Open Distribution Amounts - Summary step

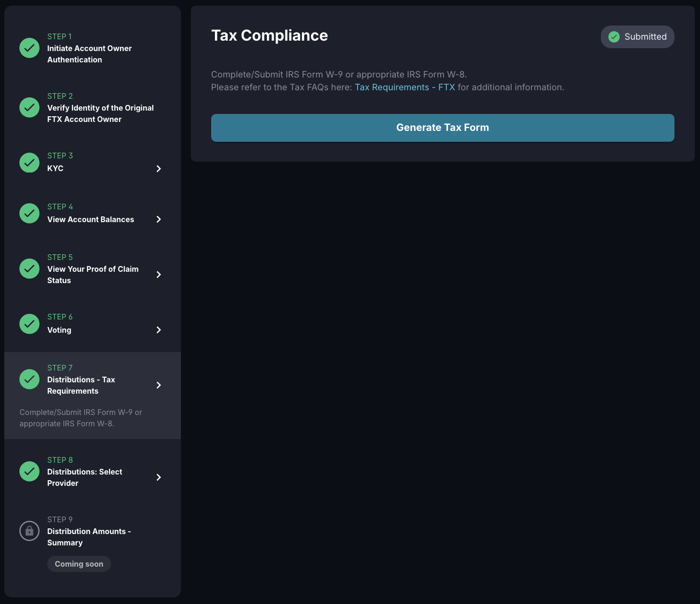89,537
